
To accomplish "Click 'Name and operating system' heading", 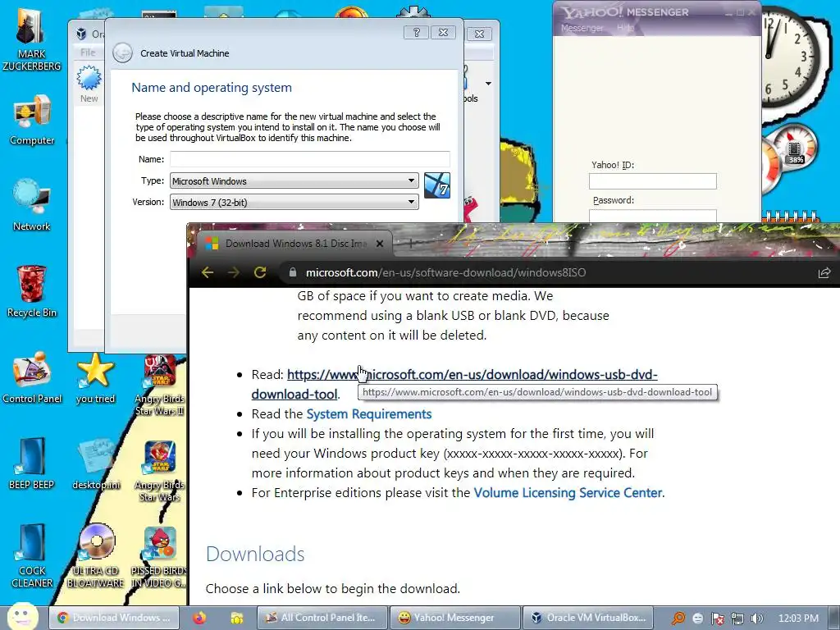I will pyautogui.click(x=212, y=87).
